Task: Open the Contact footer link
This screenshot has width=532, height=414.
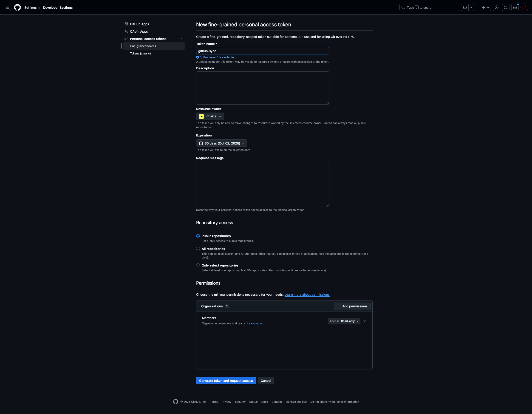Action: coord(277,402)
